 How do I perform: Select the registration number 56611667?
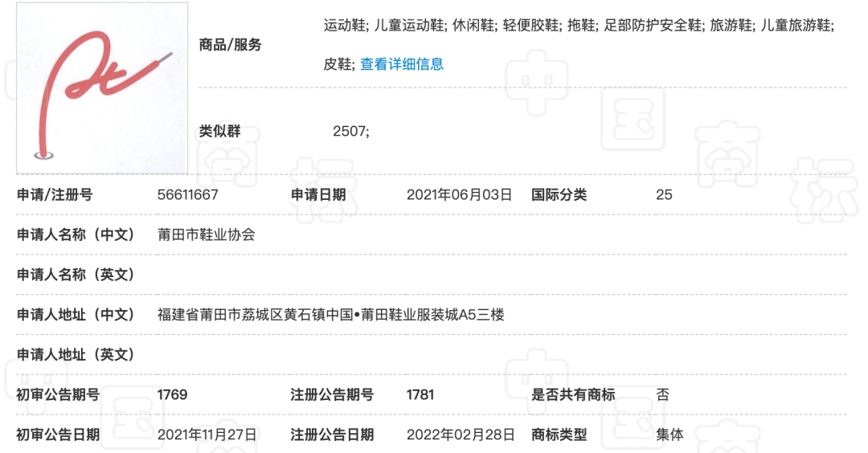point(187,194)
